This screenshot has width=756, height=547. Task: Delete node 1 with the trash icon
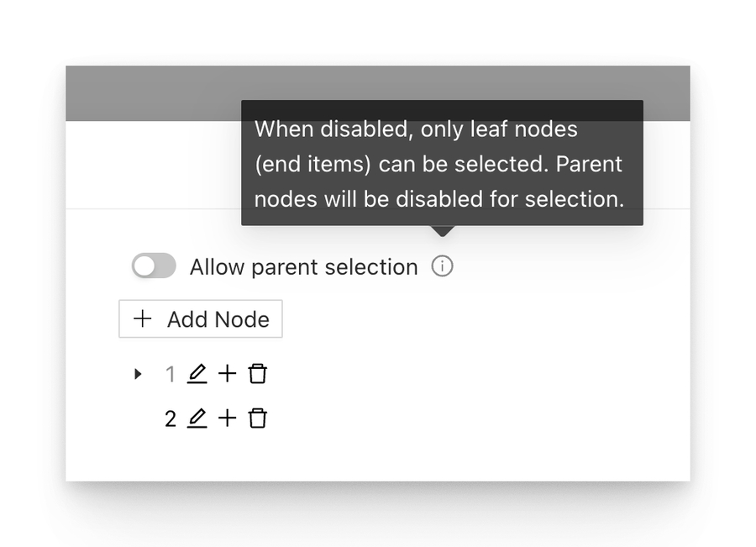(257, 374)
